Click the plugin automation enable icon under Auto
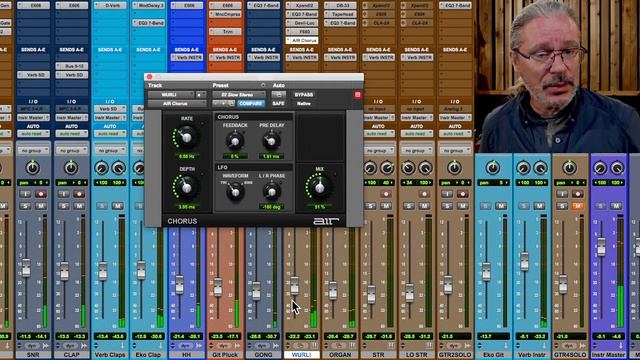The width and height of the screenshot is (640, 360). point(279,95)
